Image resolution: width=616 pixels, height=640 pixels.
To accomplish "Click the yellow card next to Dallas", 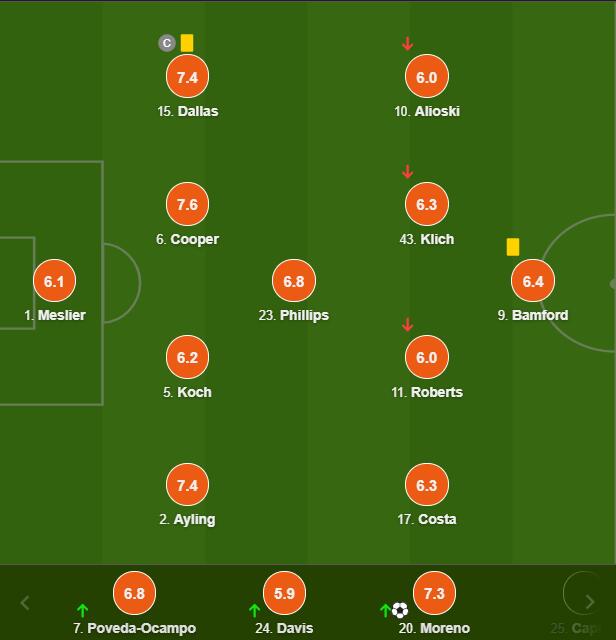I will pyautogui.click(x=187, y=43).
